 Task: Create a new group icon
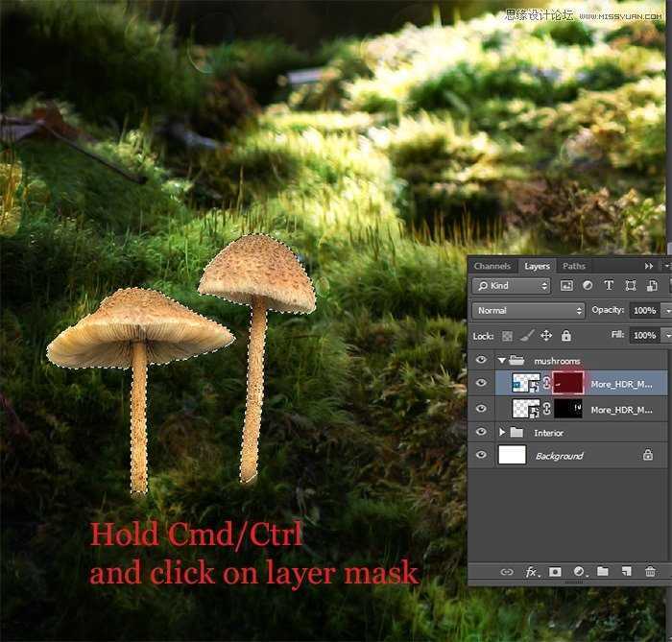coord(603,571)
